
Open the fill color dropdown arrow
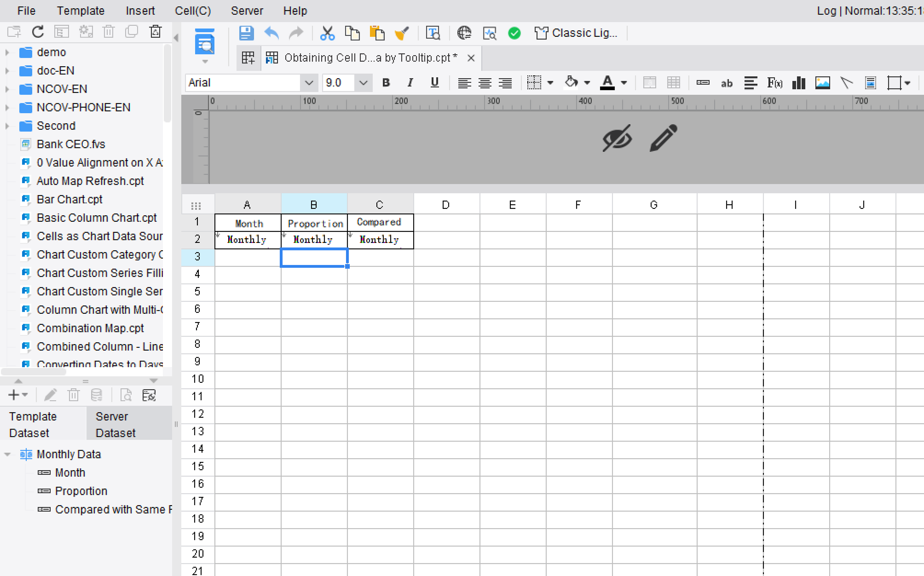pyautogui.click(x=587, y=83)
